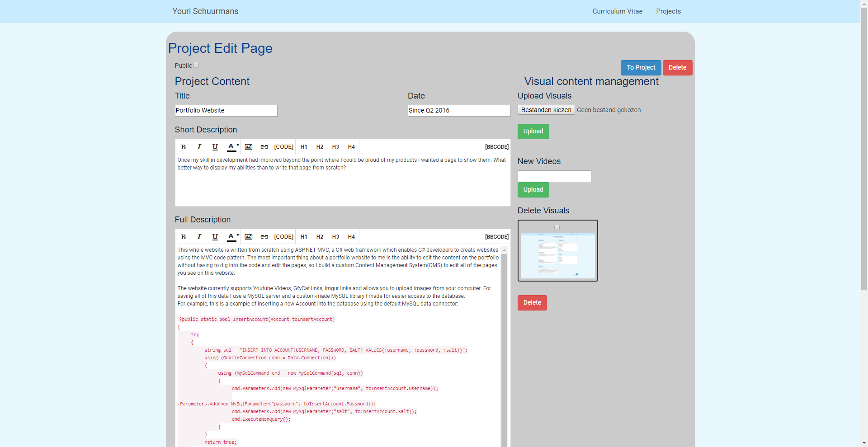Insert link in Short Description editor
The height and width of the screenshot is (447, 868).
pos(264,147)
